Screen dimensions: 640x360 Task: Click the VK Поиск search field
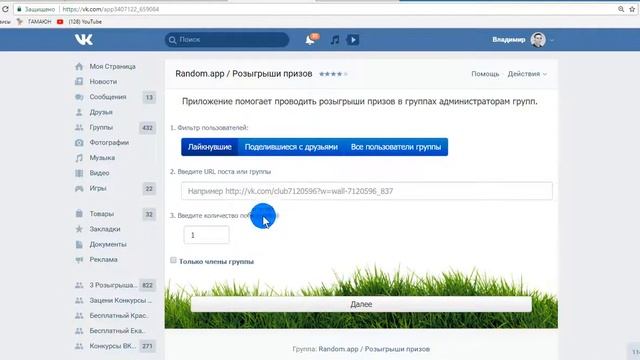pos(227,40)
